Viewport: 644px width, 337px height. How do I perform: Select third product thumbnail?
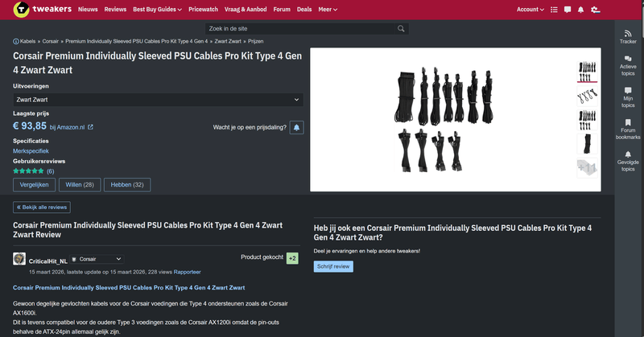pos(587,120)
